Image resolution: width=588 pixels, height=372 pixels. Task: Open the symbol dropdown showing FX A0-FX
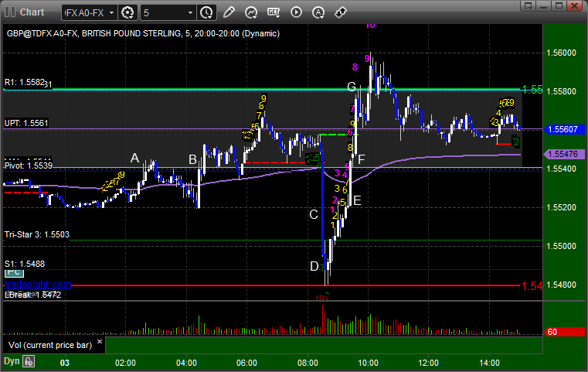[90, 13]
